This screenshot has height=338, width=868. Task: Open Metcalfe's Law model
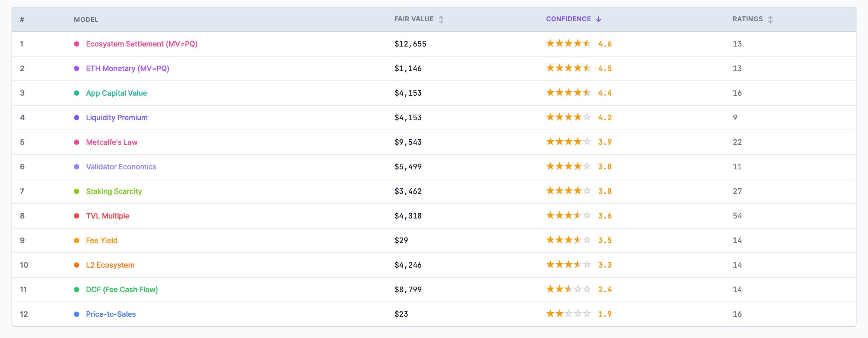pos(112,142)
